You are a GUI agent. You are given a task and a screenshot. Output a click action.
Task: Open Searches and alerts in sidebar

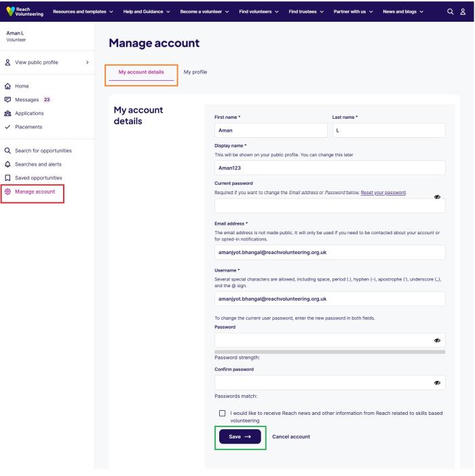[x=38, y=164]
